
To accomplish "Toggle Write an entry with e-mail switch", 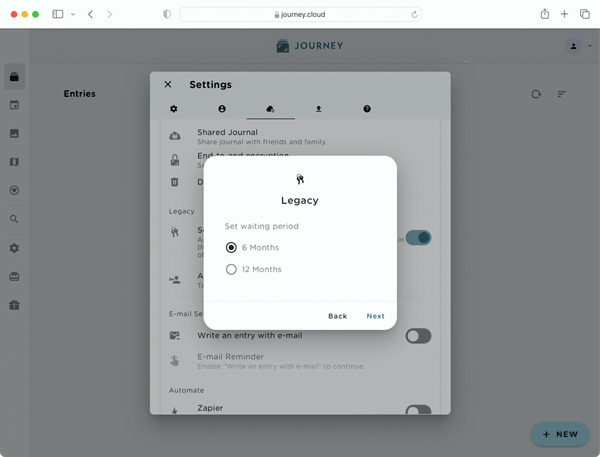I will pos(418,336).
